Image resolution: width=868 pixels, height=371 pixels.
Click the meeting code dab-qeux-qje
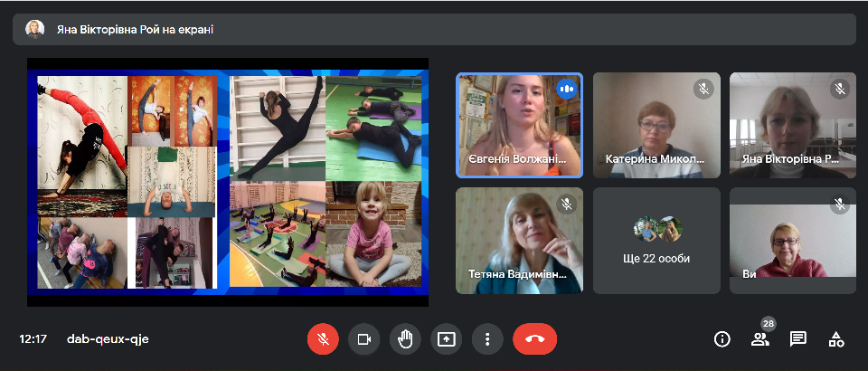[x=108, y=339]
